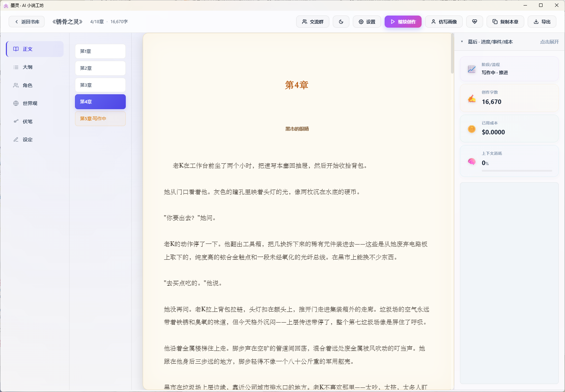Click the 上下文消耗 progress bar
This screenshot has width=565, height=392.
(517, 171)
